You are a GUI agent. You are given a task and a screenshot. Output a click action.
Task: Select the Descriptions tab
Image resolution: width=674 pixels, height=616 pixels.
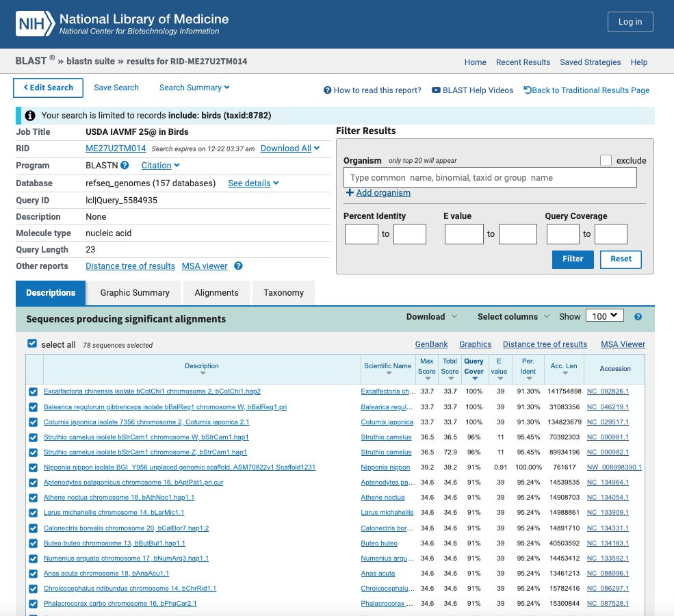(x=51, y=293)
